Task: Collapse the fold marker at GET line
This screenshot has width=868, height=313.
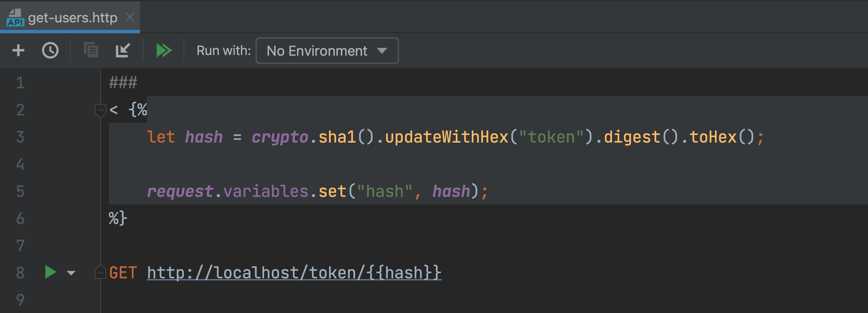Action: [x=100, y=272]
